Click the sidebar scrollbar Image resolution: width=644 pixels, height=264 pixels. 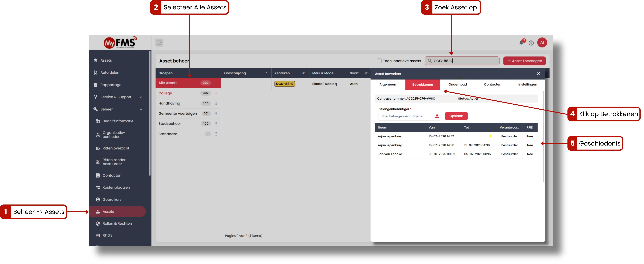click(x=150, y=113)
